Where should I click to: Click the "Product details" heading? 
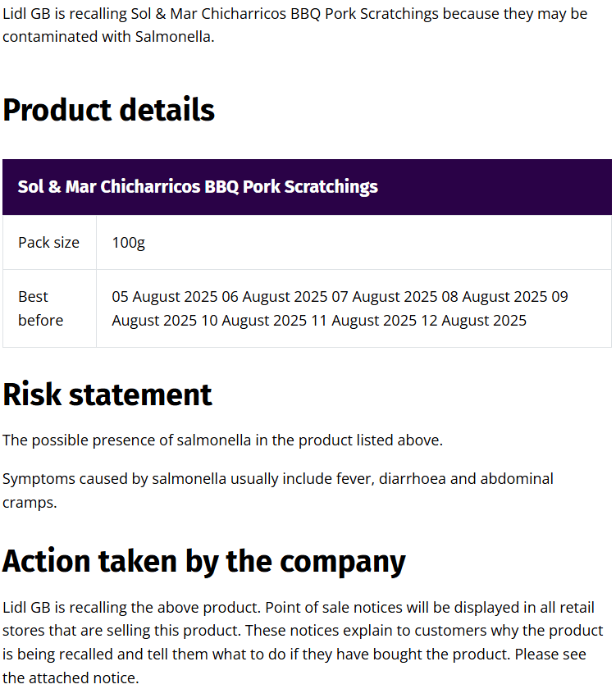point(108,110)
